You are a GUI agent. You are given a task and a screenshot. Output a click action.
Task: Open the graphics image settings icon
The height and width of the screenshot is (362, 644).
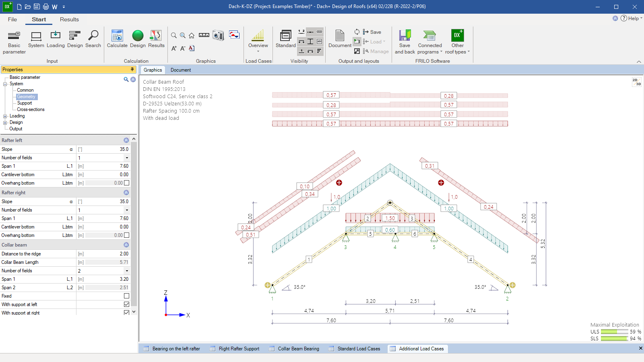point(234,35)
